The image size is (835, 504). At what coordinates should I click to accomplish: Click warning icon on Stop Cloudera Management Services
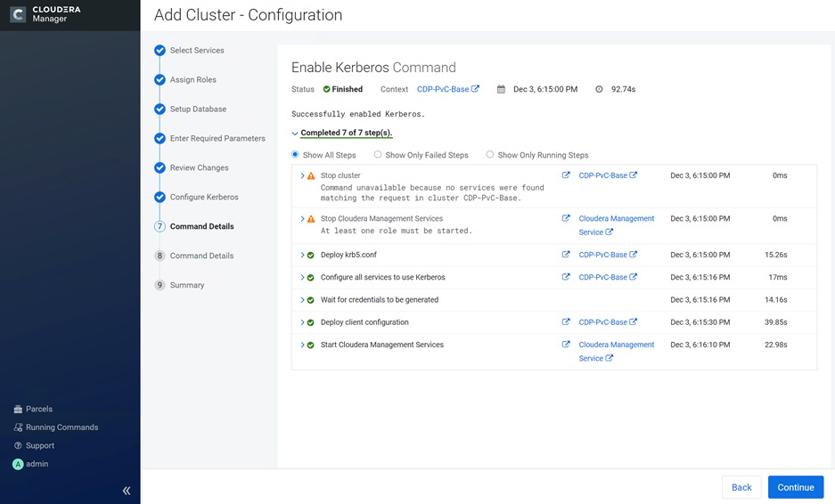pyautogui.click(x=311, y=219)
